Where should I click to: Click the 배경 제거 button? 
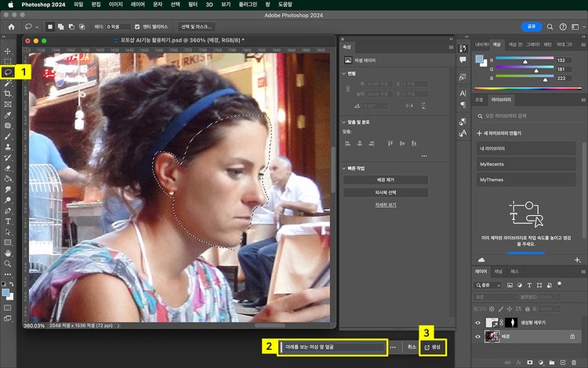(x=385, y=180)
